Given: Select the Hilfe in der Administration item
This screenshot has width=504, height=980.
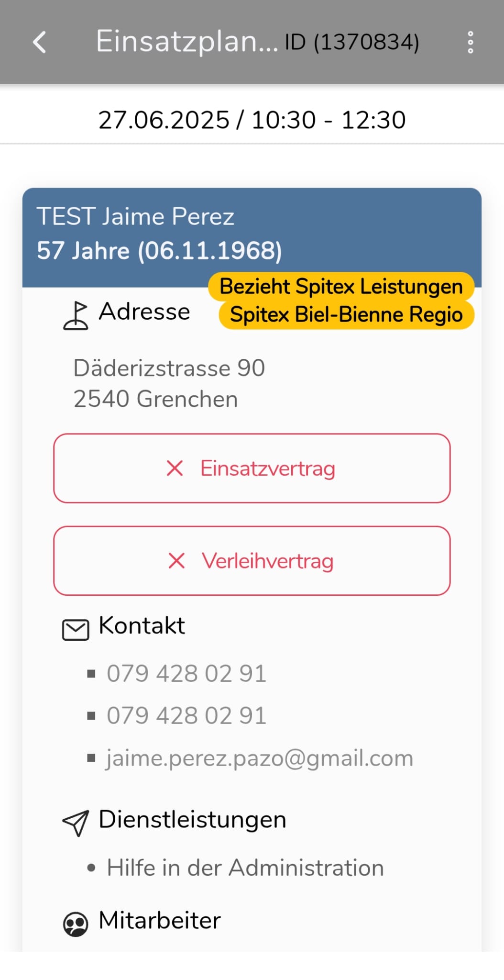Looking at the screenshot, I should (x=245, y=868).
